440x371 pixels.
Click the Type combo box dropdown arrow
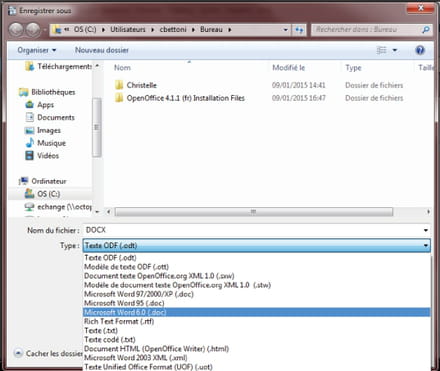coord(426,246)
